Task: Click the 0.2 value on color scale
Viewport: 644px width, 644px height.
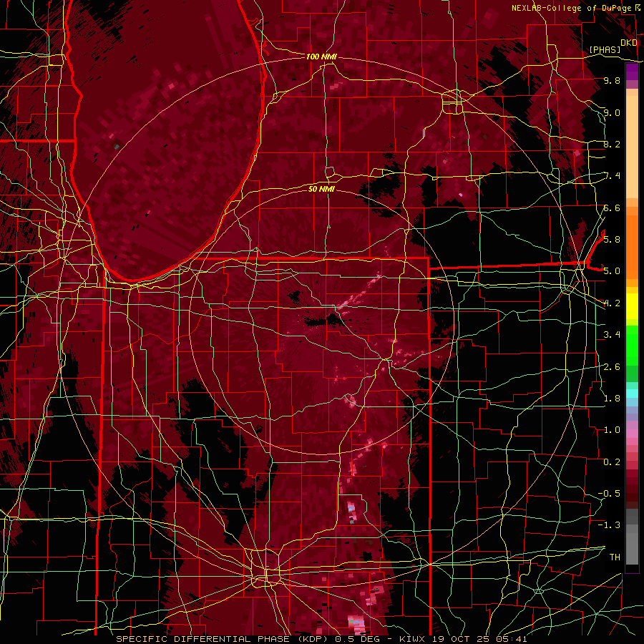Action: coord(612,462)
